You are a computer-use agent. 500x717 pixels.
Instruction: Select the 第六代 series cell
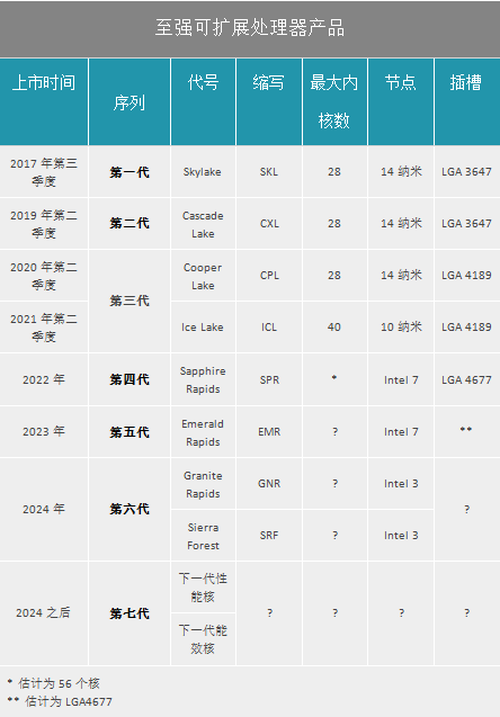tap(129, 509)
